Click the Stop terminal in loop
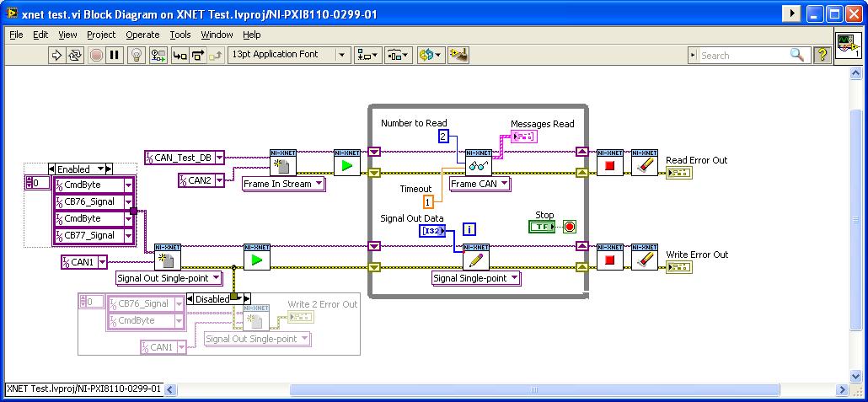The width and height of the screenshot is (868, 402). 539,227
